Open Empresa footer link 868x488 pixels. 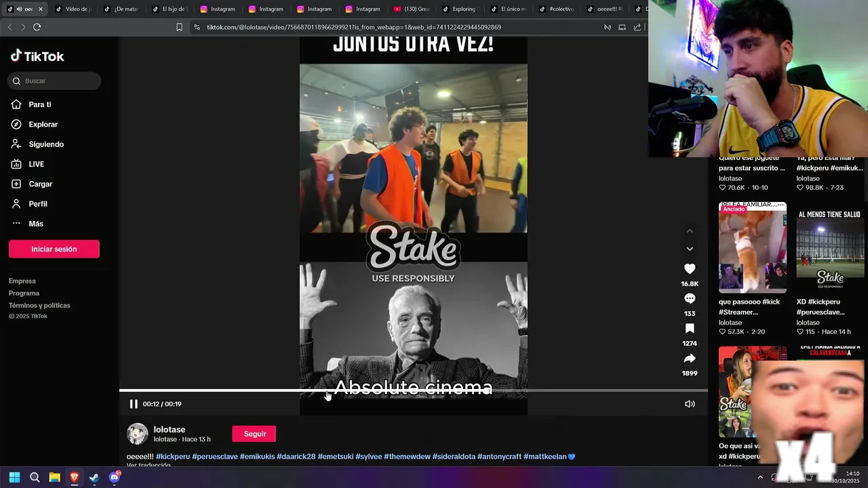click(x=22, y=281)
